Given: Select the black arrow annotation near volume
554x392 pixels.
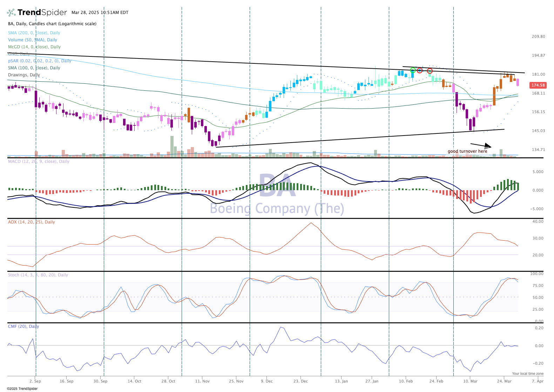Looking at the screenshot, I should pos(481,145).
